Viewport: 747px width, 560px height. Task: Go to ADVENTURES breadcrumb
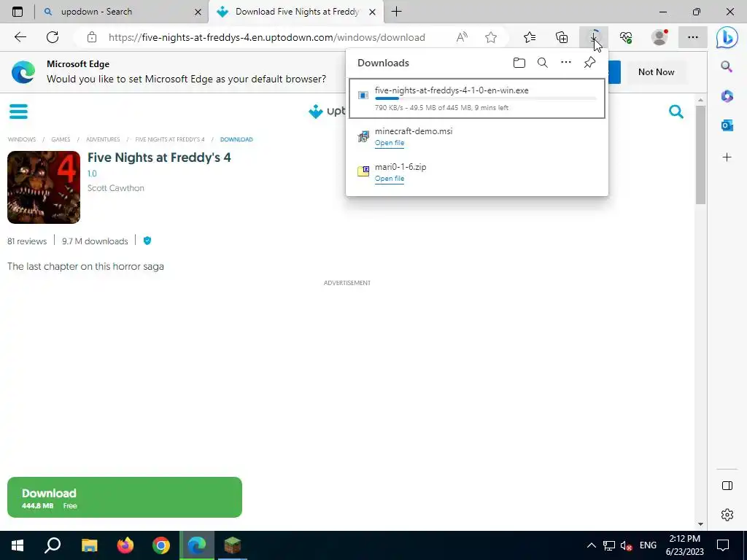[x=103, y=139]
